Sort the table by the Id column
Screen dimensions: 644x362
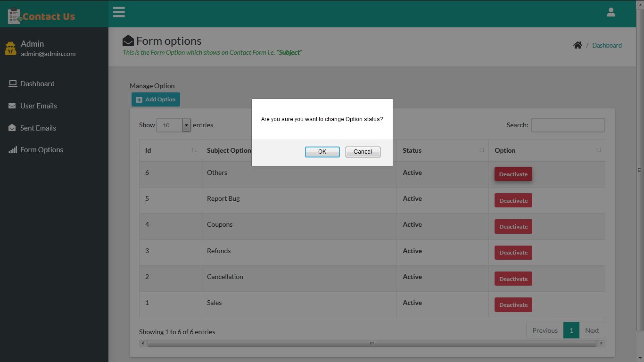194,150
